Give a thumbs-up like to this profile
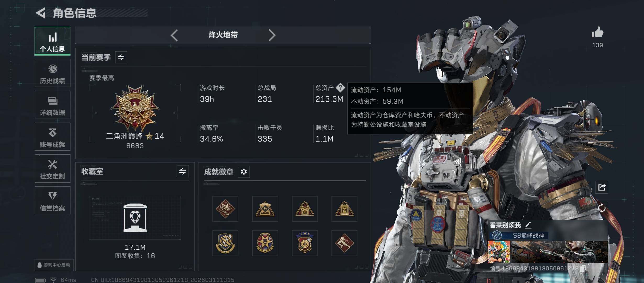644x283 pixels. [x=597, y=32]
